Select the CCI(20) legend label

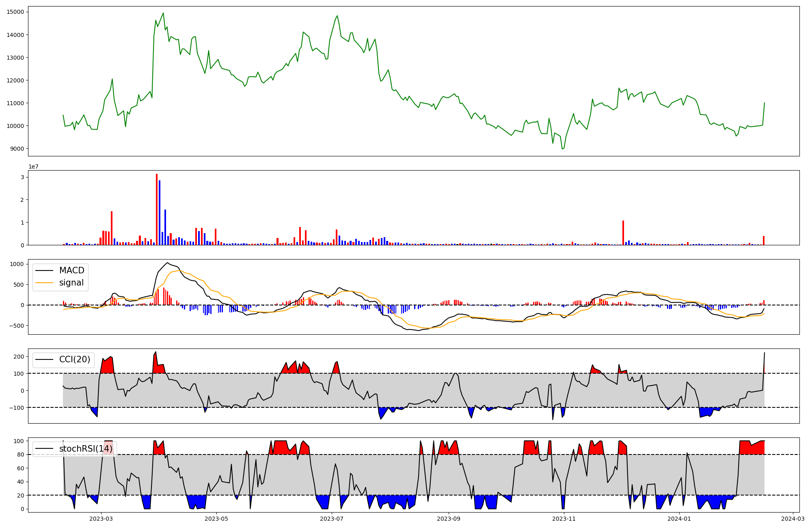coord(75,359)
